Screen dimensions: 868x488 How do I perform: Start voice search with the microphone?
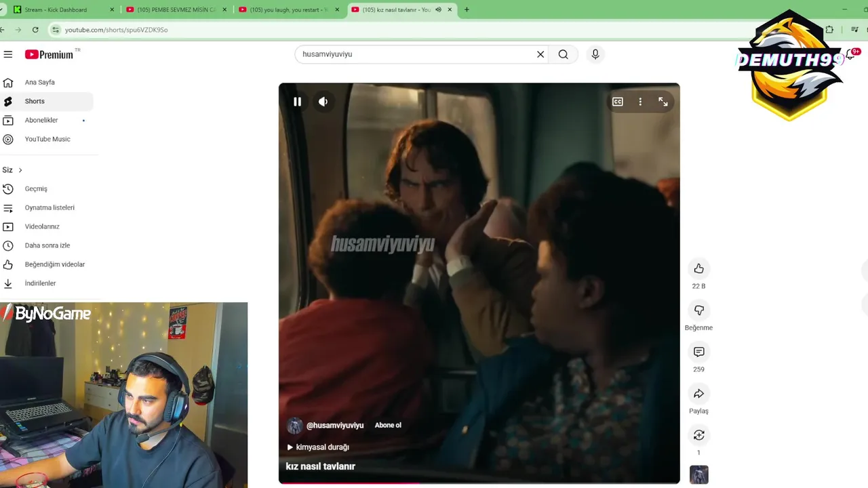(x=595, y=54)
